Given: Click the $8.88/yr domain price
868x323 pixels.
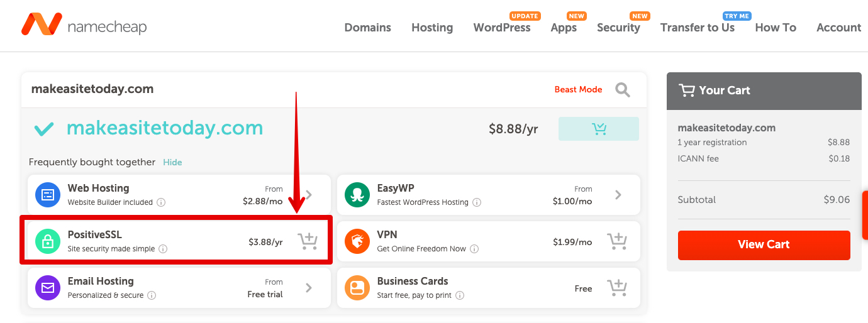Looking at the screenshot, I should pos(513,129).
